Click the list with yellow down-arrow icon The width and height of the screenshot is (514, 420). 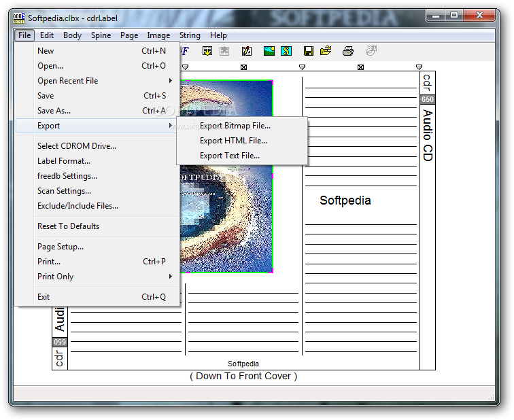coord(207,51)
